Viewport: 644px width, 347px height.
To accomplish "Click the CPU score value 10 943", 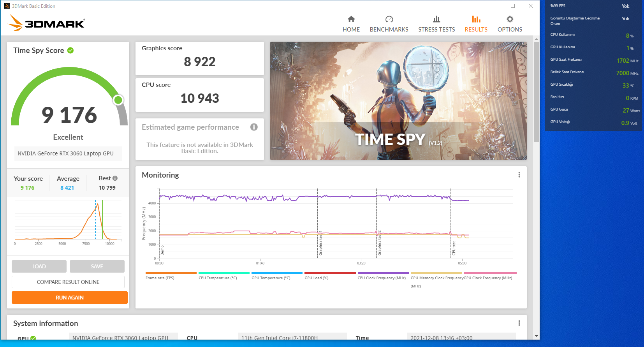I will (x=200, y=98).
